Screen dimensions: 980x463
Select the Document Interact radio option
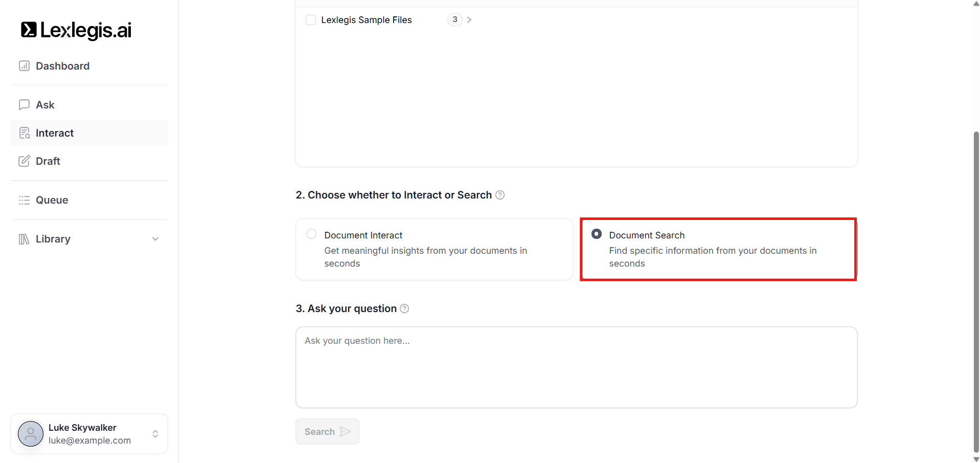[311, 234]
